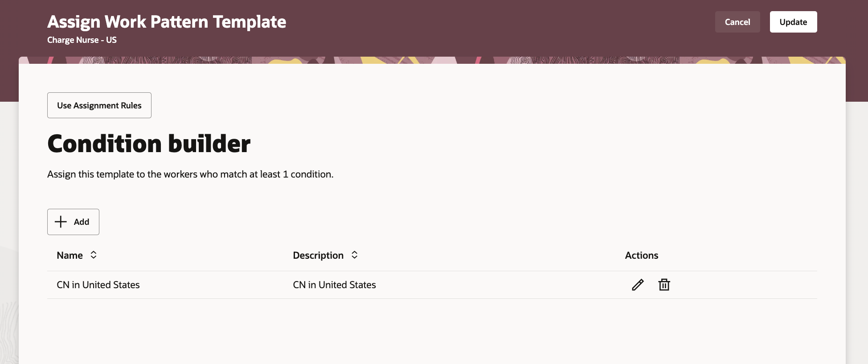Select the CN in United States description cell
Image resolution: width=868 pixels, height=364 pixels.
click(334, 285)
